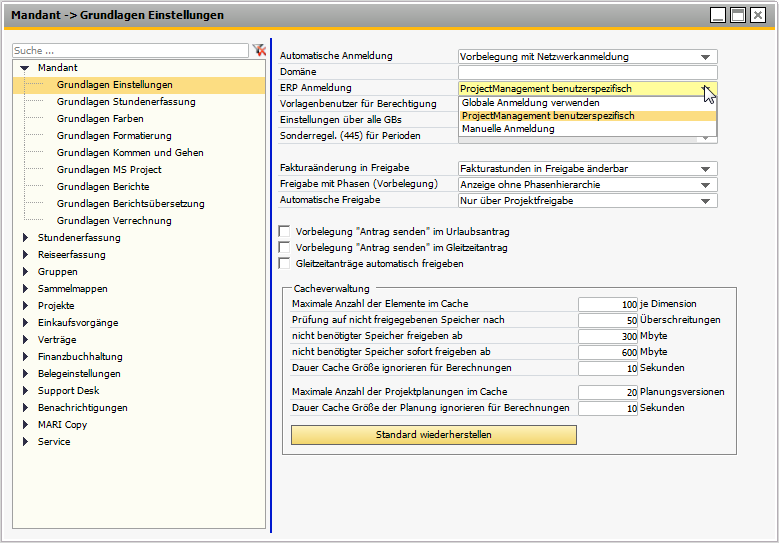779x543 pixels.
Task: Check Gleitzeitanträge automatisch freigeben
Action: pyautogui.click(x=284, y=263)
